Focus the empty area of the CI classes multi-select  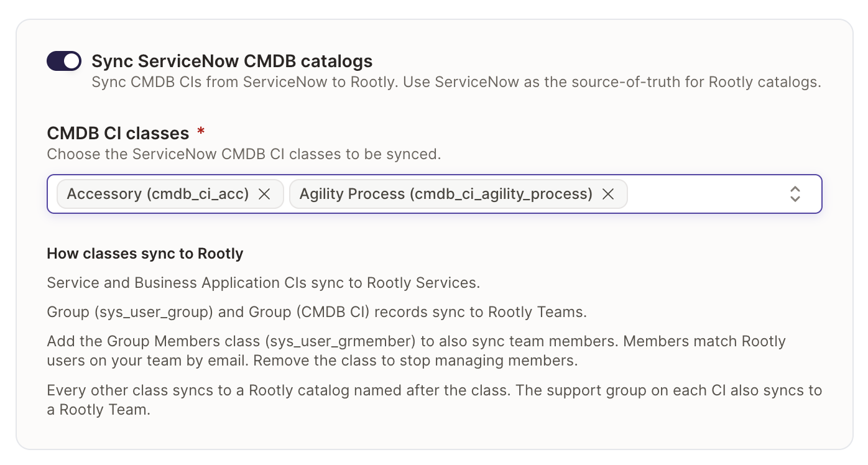coord(706,194)
